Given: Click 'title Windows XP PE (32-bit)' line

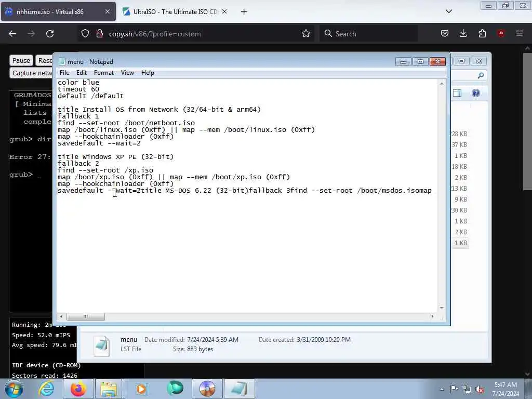Looking at the screenshot, I should coord(115,157).
